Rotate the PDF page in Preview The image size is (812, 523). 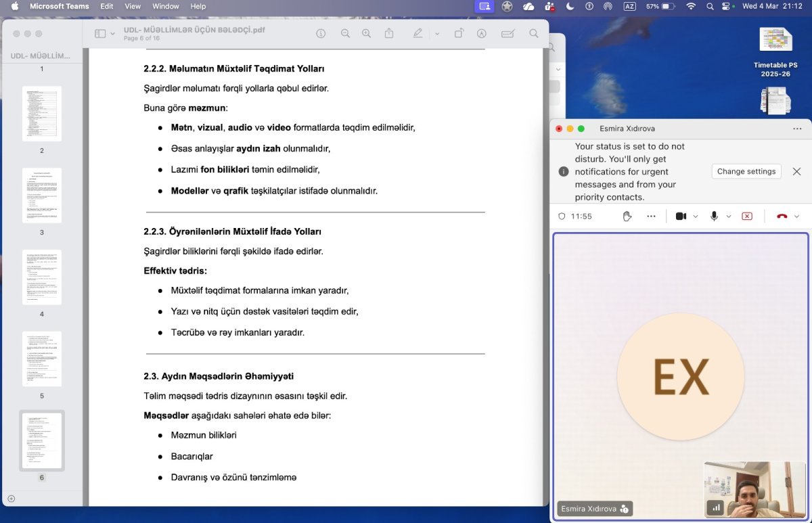coord(459,33)
